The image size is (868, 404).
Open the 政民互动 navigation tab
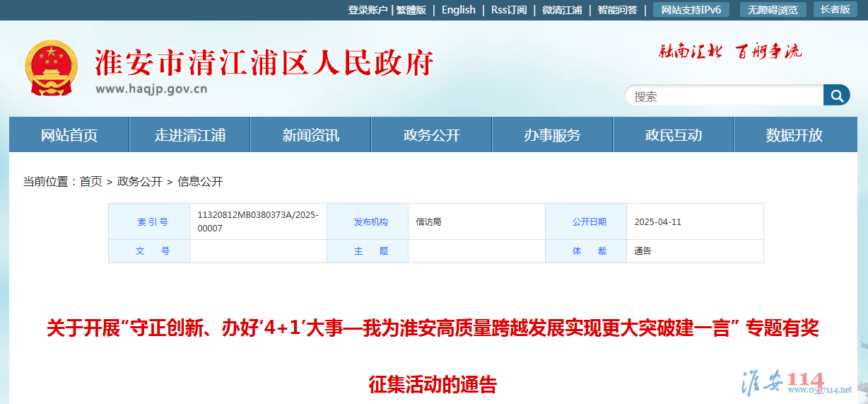click(674, 135)
